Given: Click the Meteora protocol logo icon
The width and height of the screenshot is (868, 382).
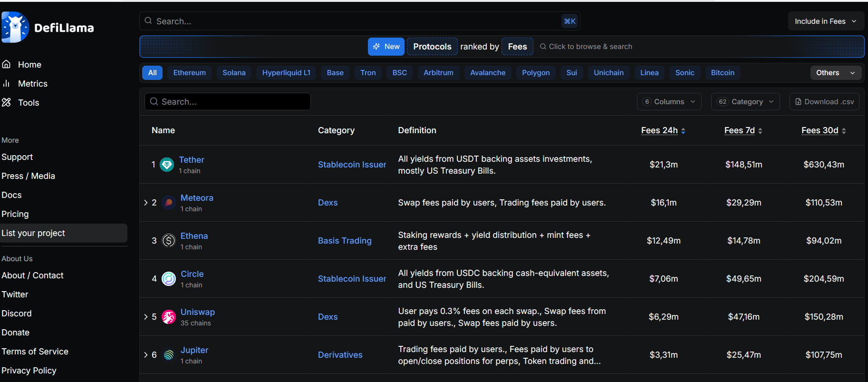Looking at the screenshot, I should pyautogui.click(x=168, y=203).
